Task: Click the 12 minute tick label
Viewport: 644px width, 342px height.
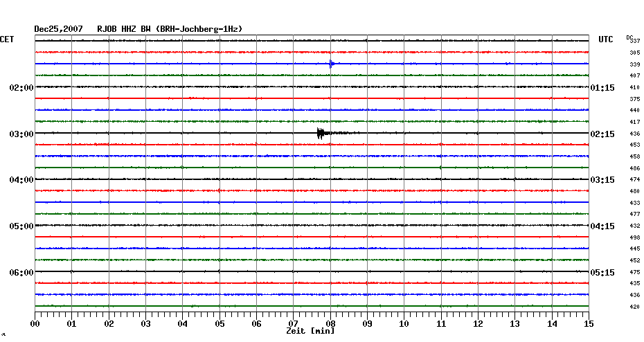Action: (x=478, y=324)
